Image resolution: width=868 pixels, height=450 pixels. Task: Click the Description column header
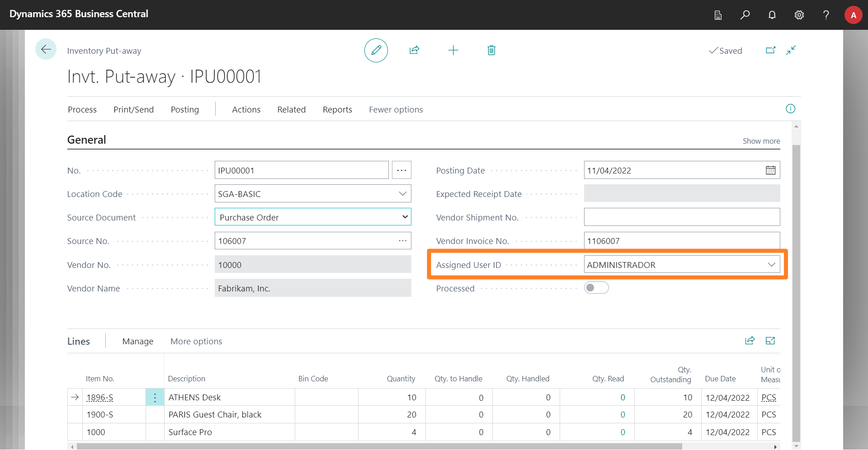(x=186, y=379)
